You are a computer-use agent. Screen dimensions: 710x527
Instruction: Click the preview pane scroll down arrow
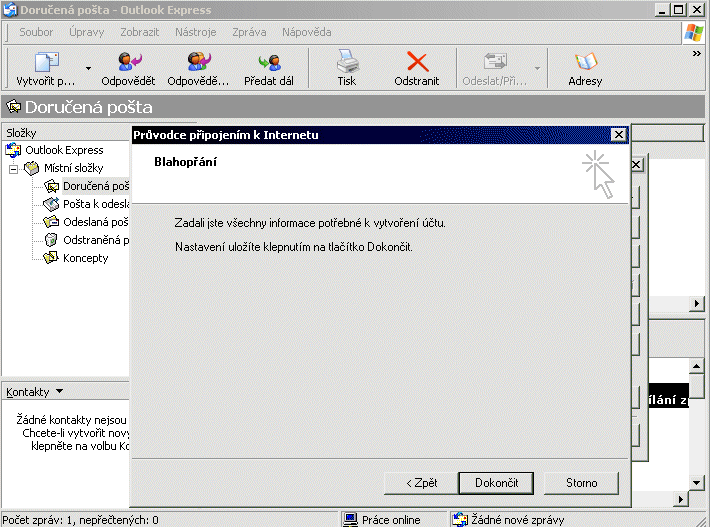696,483
